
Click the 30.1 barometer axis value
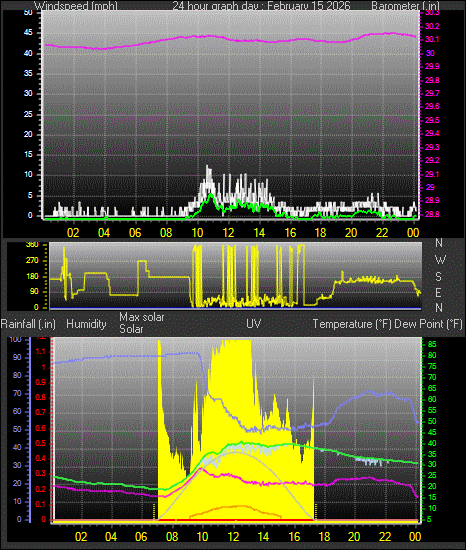click(x=432, y=39)
